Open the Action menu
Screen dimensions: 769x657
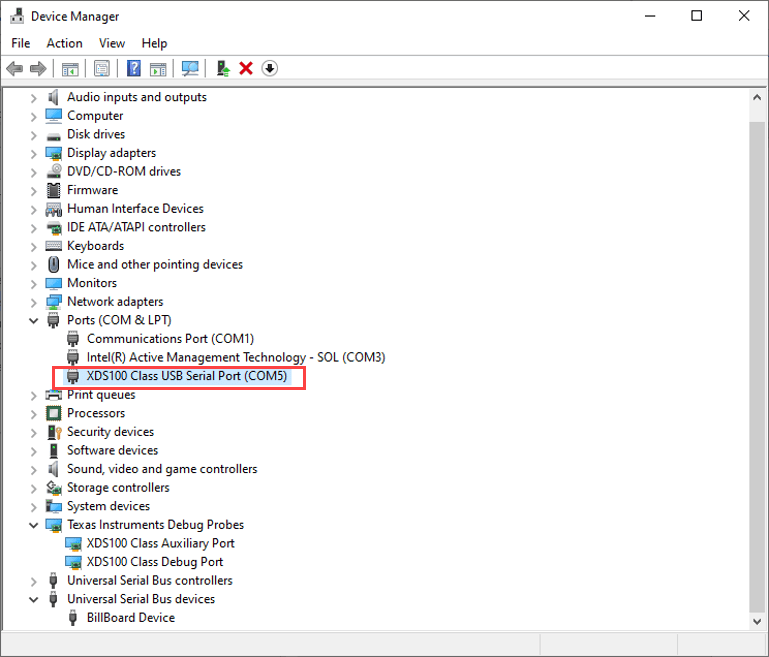(64, 43)
